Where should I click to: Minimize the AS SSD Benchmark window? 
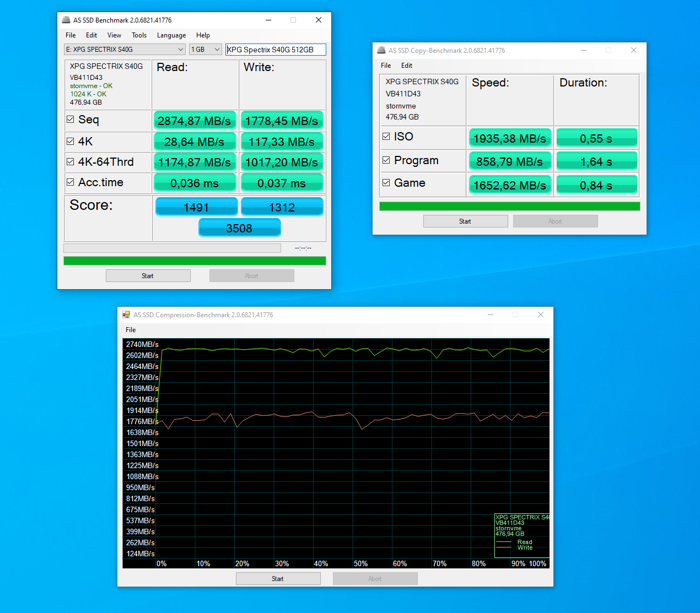point(268,20)
